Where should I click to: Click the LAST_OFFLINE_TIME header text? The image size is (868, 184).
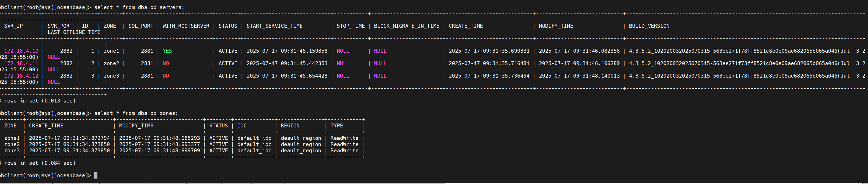tap(74, 32)
